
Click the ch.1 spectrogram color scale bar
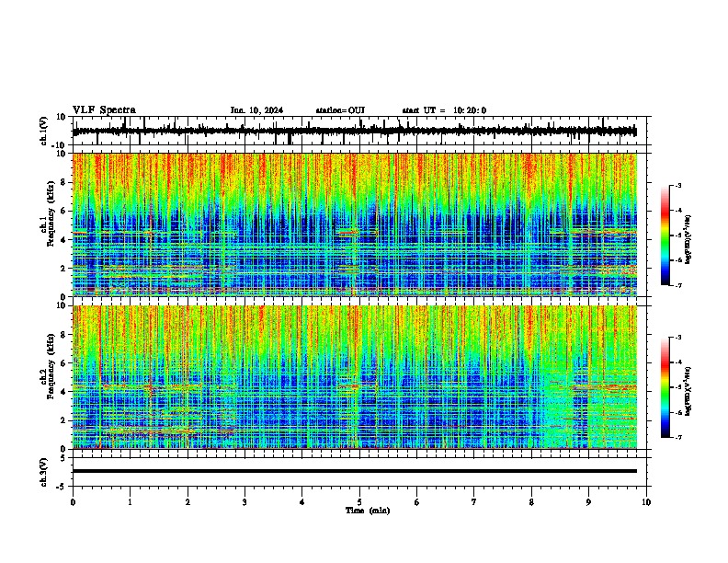[665, 236]
